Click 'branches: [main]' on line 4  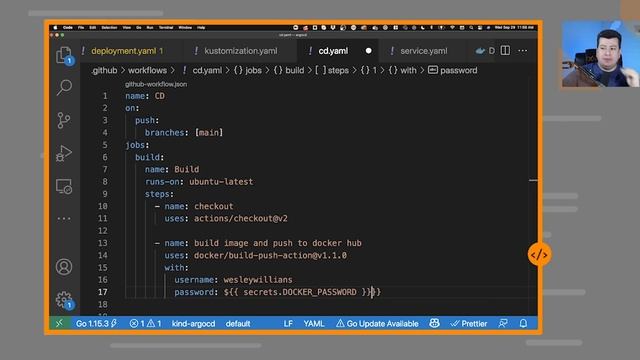(184, 133)
